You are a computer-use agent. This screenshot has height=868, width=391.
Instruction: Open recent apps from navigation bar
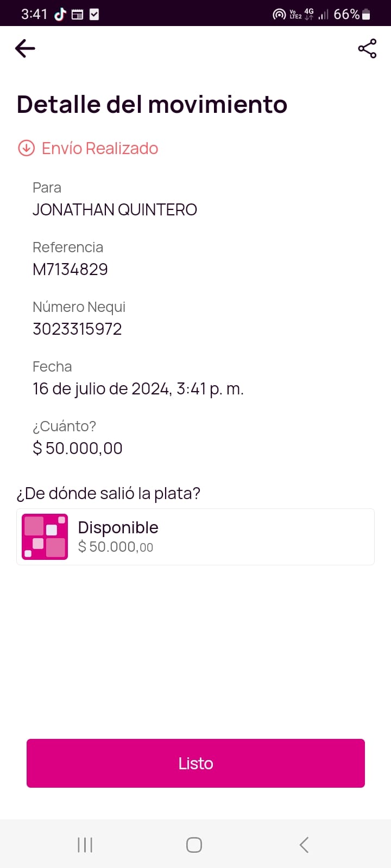(85, 845)
